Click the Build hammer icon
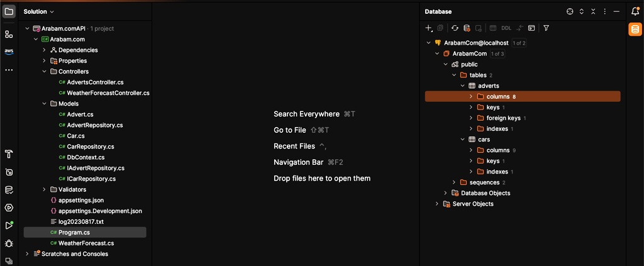The height and width of the screenshot is (266, 644). [x=9, y=154]
